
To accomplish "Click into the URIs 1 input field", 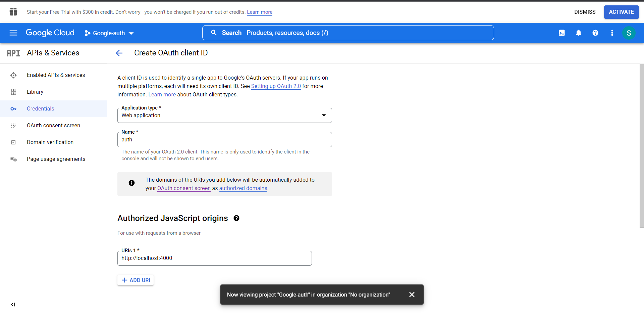I will tap(214, 258).
